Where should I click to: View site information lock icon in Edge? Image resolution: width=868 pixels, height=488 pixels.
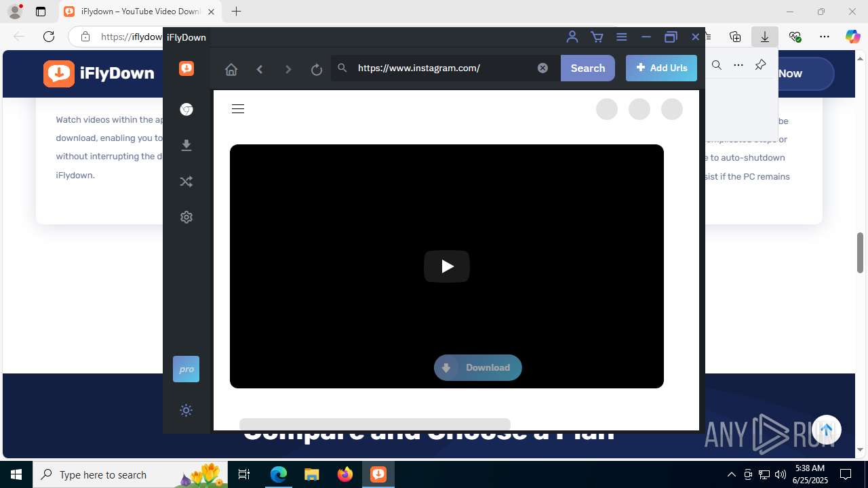[x=85, y=37]
